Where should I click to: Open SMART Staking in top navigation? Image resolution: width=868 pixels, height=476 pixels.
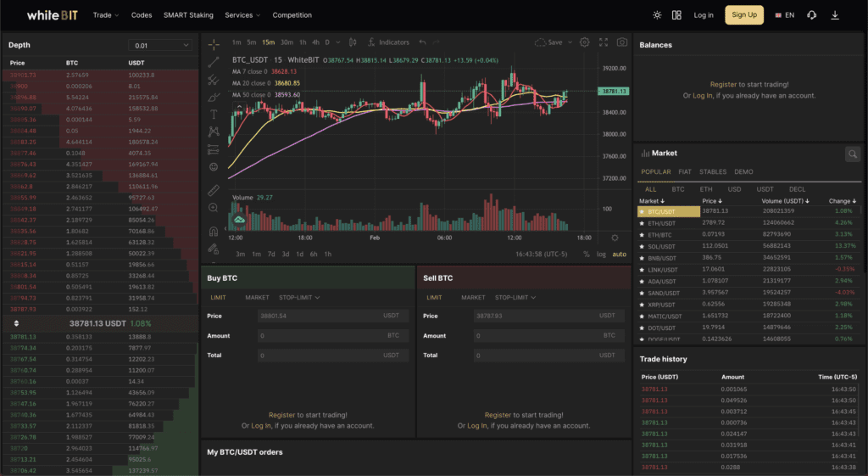[x=188, y=15]
